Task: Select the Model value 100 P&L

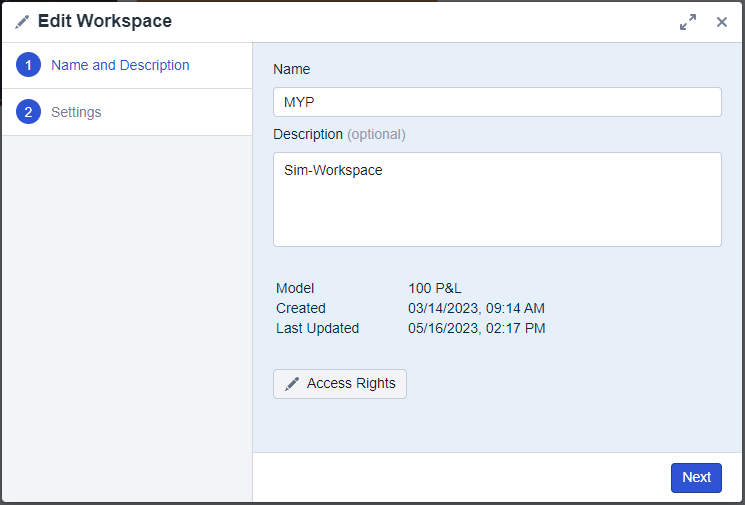Action: [x=435, y=288]
